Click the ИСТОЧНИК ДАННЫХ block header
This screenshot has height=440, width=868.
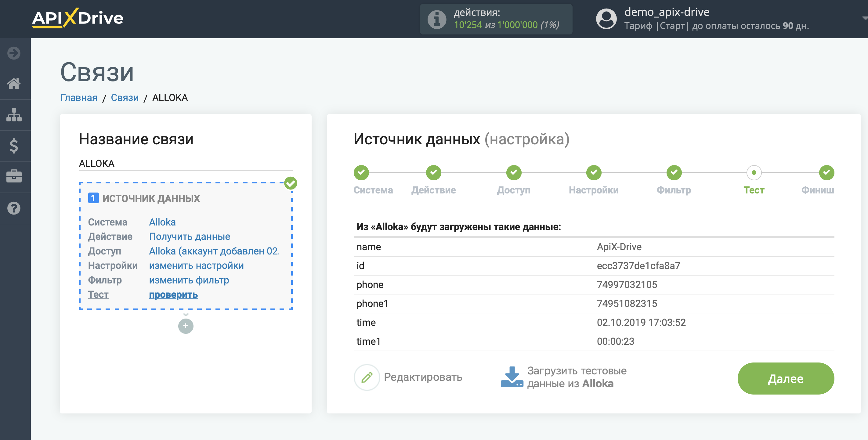[151, 198]
